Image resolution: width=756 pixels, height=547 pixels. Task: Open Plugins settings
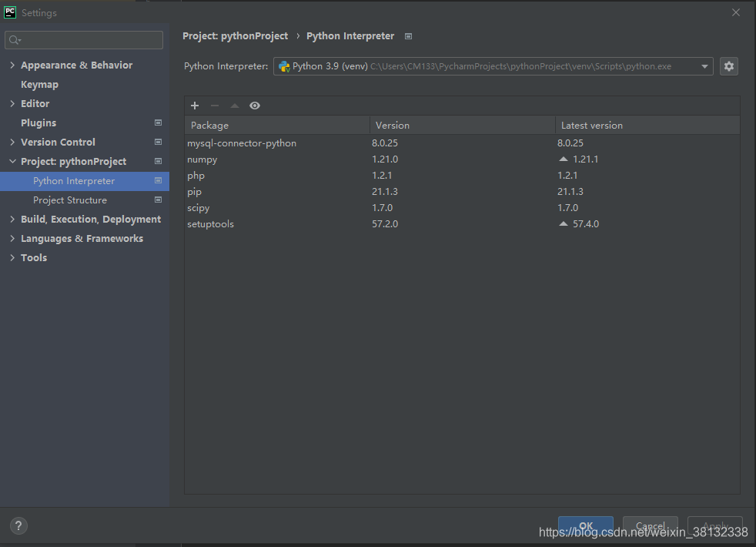point(38,123)
